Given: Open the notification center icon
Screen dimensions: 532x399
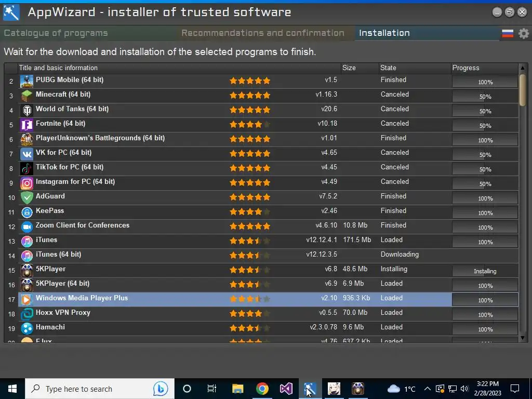Looking at the screenshot, I should [x=515, y=389].
